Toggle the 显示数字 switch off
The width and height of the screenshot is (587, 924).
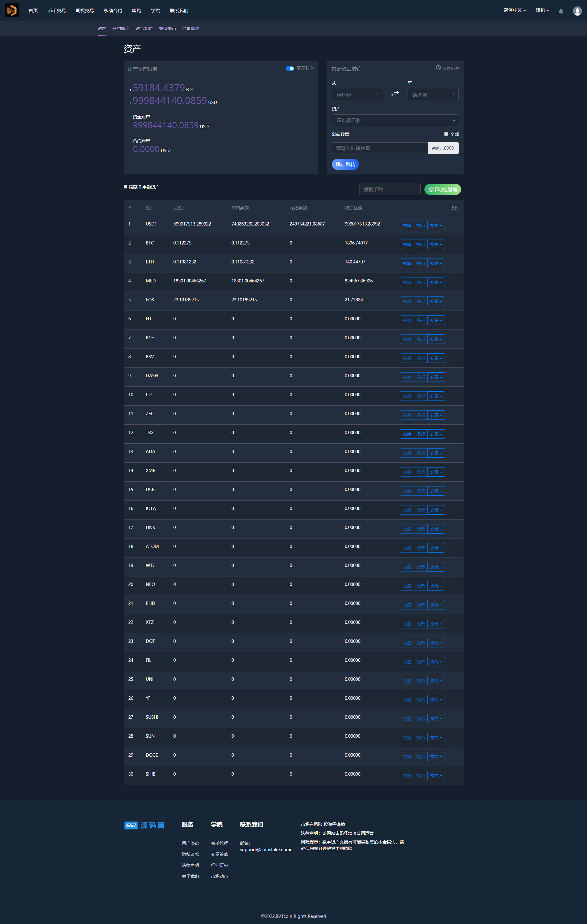click(290, 68)
